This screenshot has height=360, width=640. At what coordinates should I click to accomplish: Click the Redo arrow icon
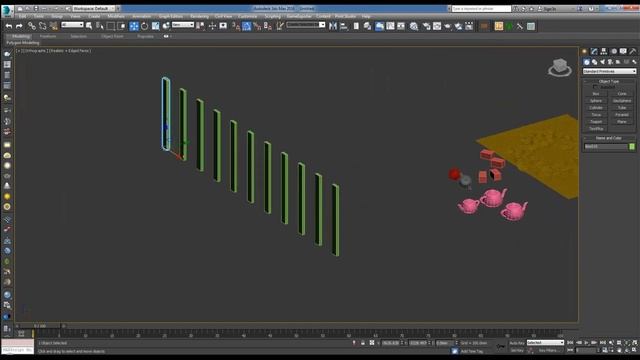pyautogui.click(x=19, y=26)
